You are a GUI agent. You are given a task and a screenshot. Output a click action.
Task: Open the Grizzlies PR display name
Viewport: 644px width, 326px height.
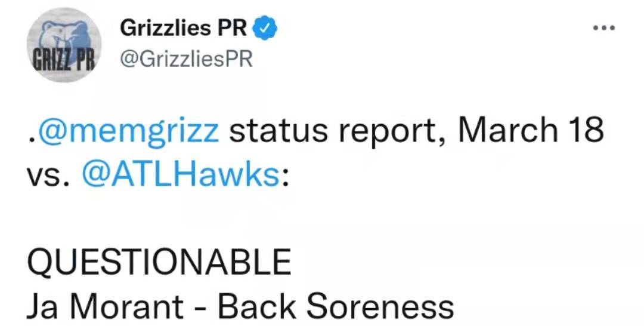[184, 29]
